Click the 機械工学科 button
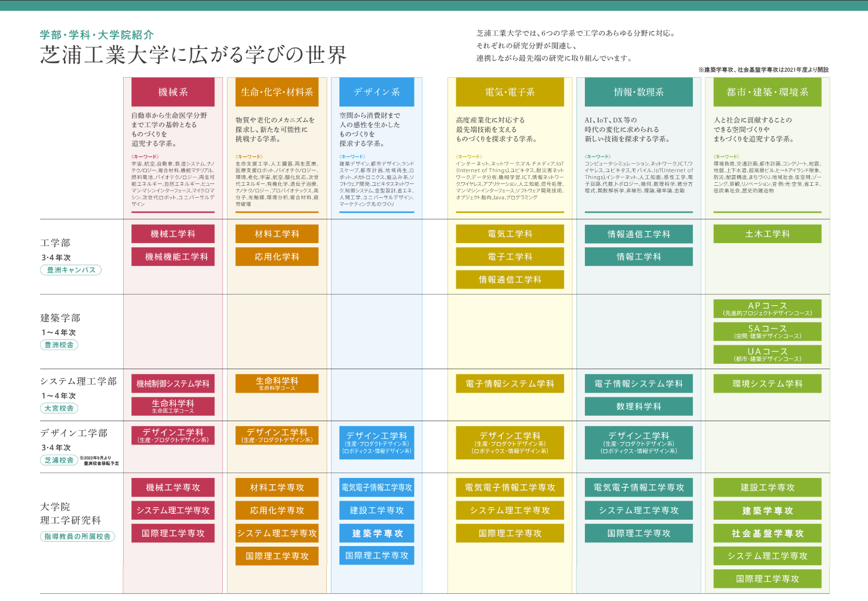 (172, 234)
